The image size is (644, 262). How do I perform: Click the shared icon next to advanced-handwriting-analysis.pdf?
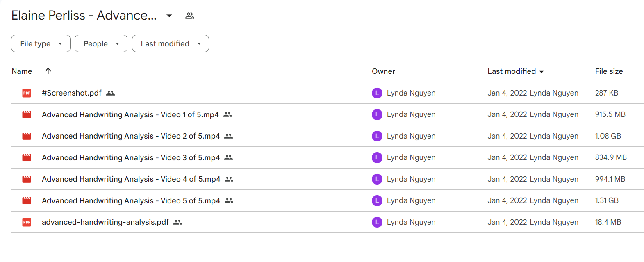177,222
